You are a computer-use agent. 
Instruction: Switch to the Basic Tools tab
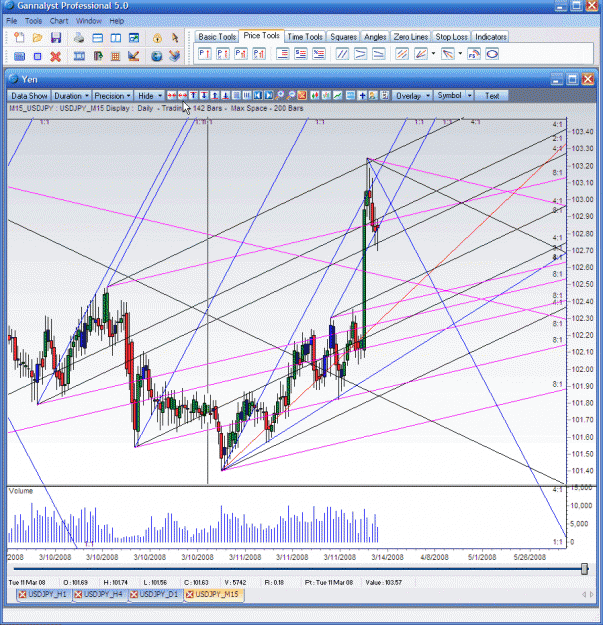[217, 37]
